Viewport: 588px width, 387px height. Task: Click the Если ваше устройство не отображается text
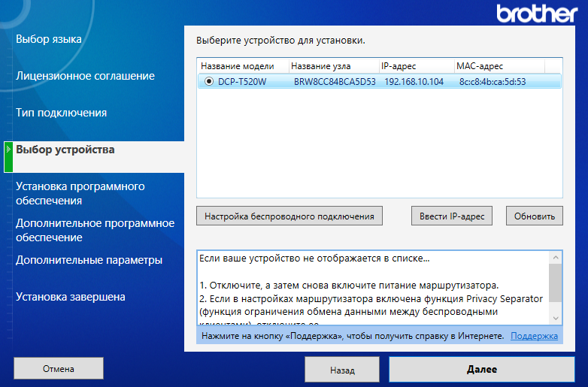click(x=314, y=258)
